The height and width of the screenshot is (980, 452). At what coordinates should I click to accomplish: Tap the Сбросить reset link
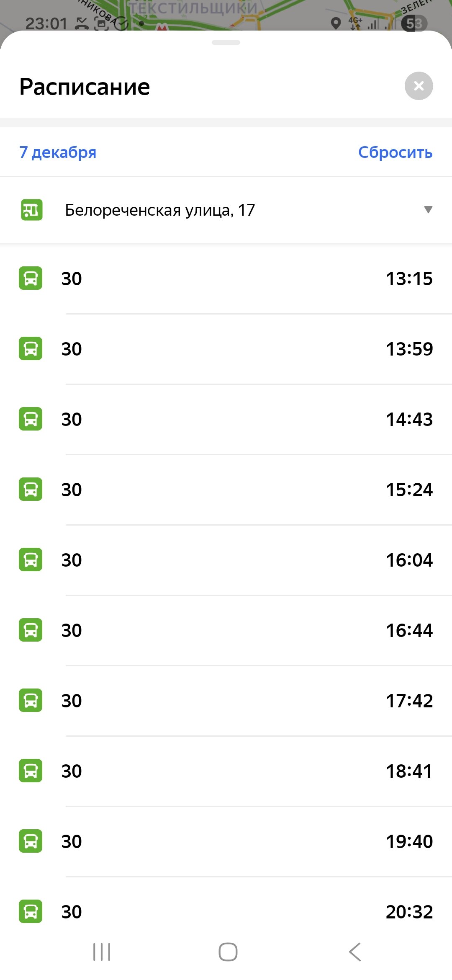(x=395, y=152)
